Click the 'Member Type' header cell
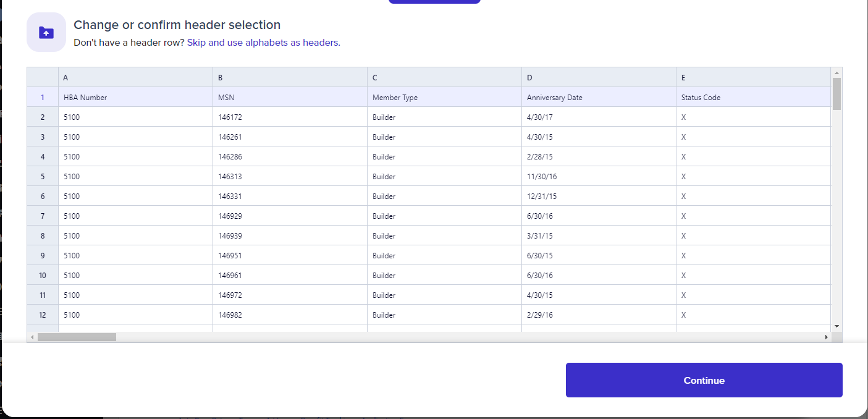Screen dimensions: 868x419 pos(444,97)
